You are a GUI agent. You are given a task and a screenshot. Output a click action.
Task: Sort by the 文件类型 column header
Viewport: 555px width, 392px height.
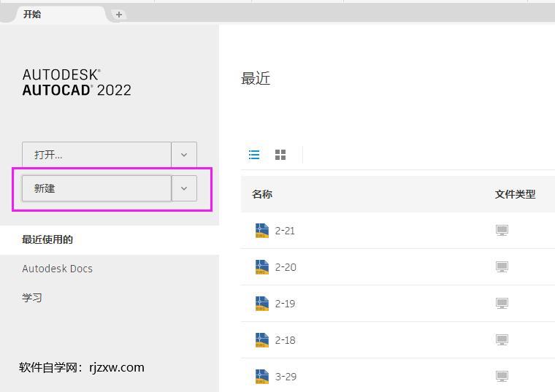(515, 194)
